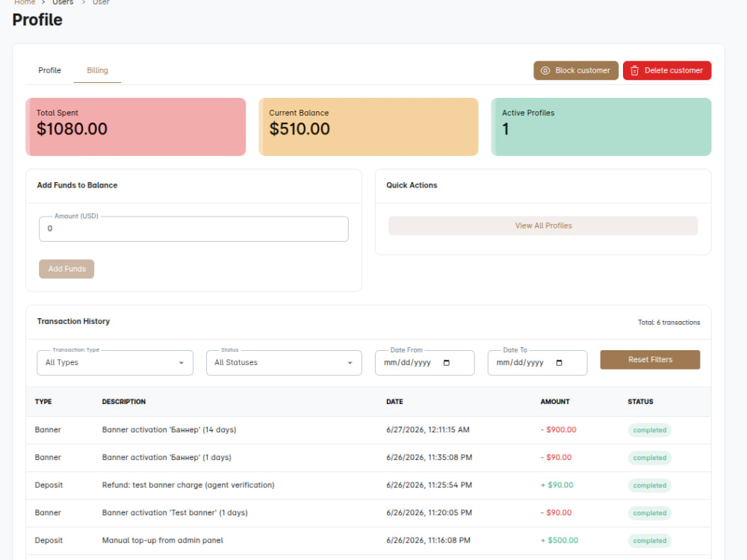
Task: Click the Delete customer button
Action: click(x=667, y=70)
